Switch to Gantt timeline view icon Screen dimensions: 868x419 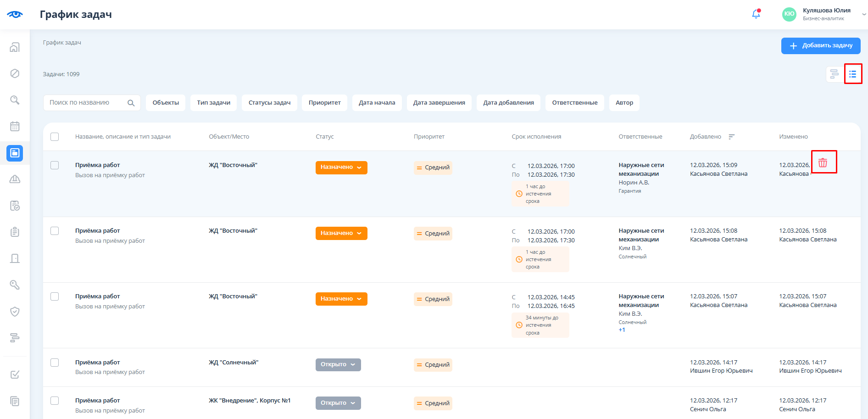[834, 74]
